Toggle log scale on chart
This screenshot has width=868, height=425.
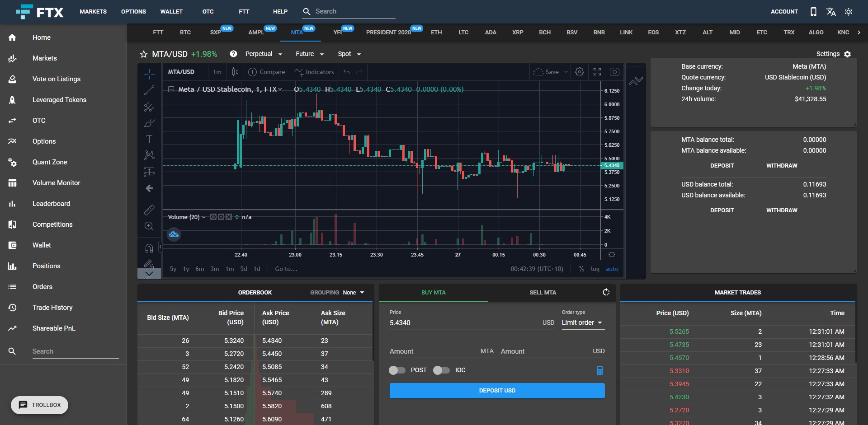click(x=595, y=269)
